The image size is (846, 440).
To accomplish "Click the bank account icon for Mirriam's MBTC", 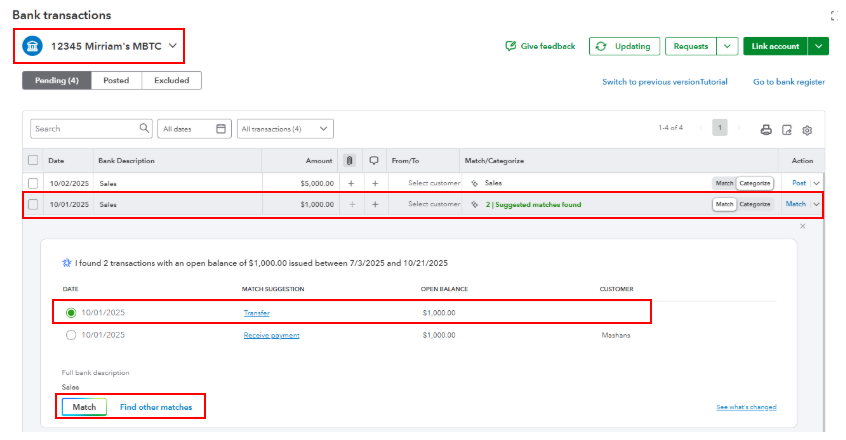I will coord(33,45).
